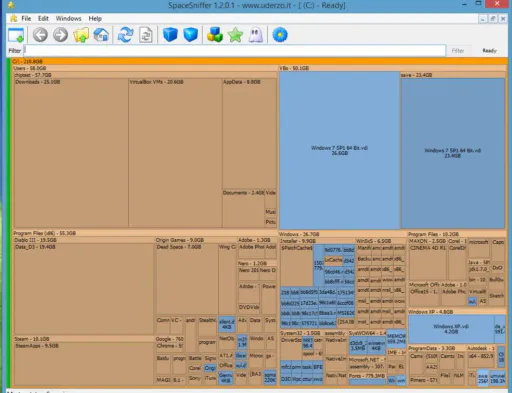Screen dimensions: 512x393
Task: Click the green star tag icon
Action: pyautogui.click(x=235, y=35)
